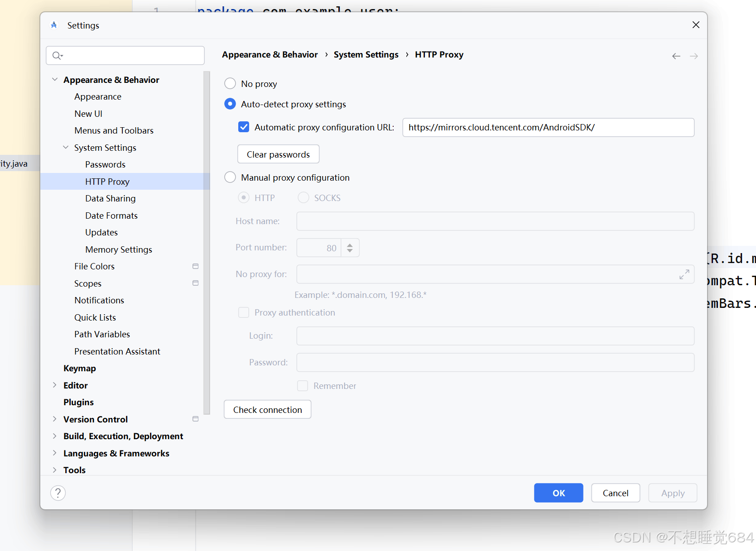Click the Clear passwords button
The height and width of the screenshot is (551, 756).
[278, 154]
